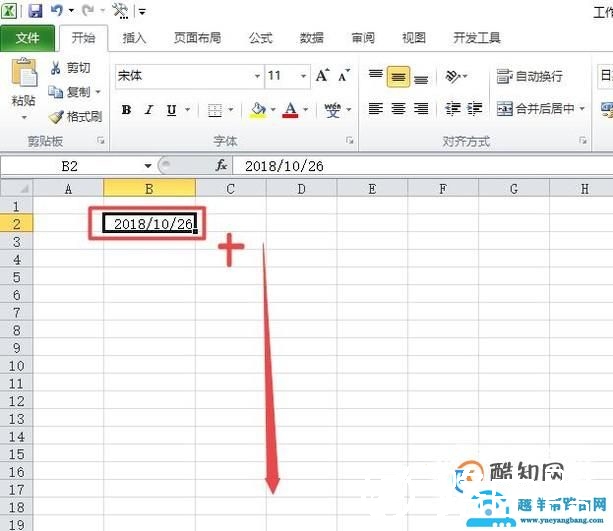Screen dimensions: 613x531
Task: Align text right
Action: (421, 108)
